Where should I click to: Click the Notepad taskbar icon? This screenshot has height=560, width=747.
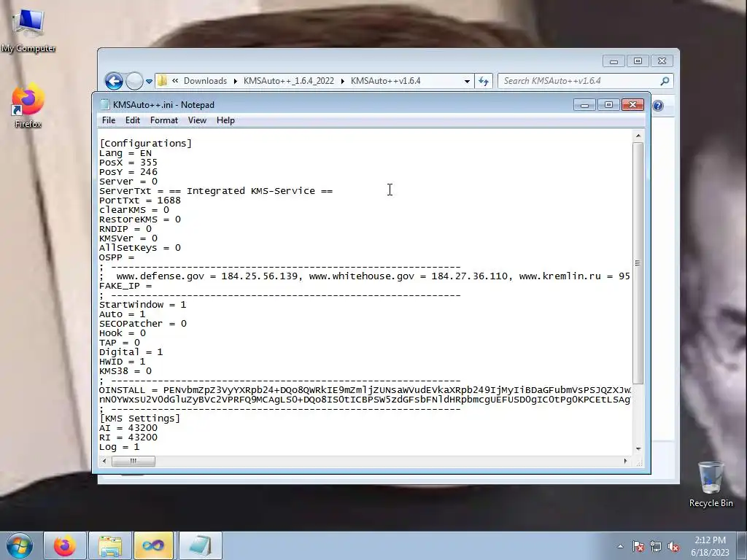[201, 545]
